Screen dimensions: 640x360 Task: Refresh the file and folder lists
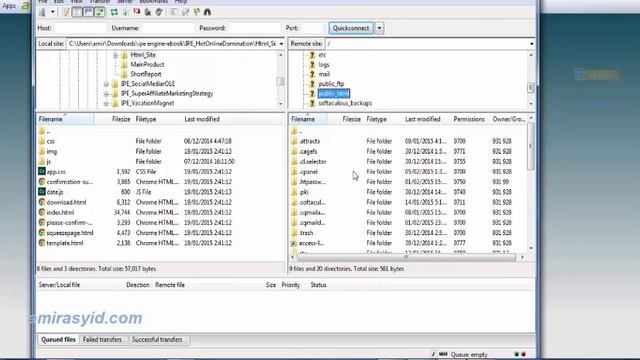[114, 12]
